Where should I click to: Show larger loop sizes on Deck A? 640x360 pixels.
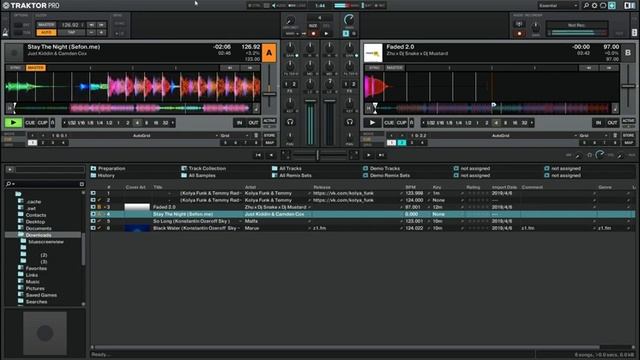click(173, 123)
